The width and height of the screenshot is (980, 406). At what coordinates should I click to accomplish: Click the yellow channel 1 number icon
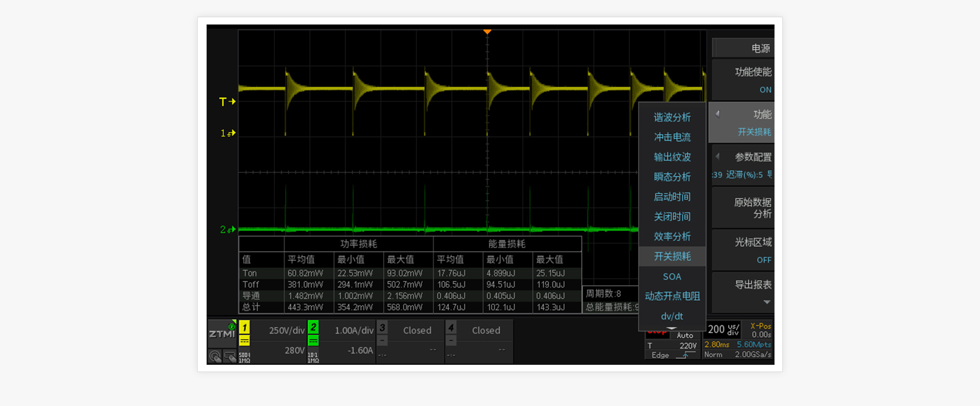pos(244,327)
